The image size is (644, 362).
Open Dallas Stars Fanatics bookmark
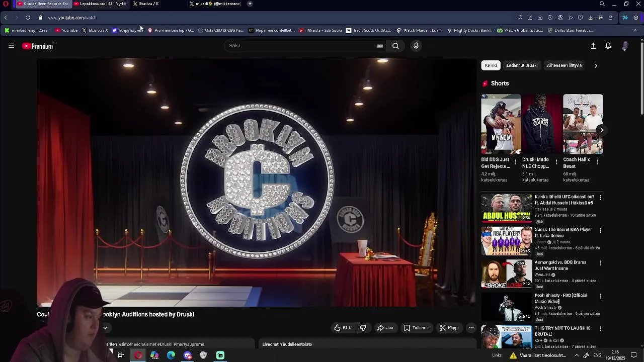(x=570, y=30)
